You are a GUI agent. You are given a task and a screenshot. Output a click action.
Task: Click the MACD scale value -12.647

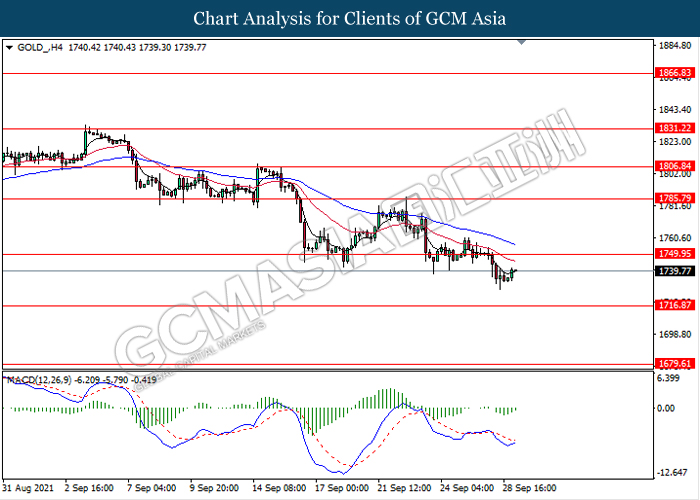671,472
